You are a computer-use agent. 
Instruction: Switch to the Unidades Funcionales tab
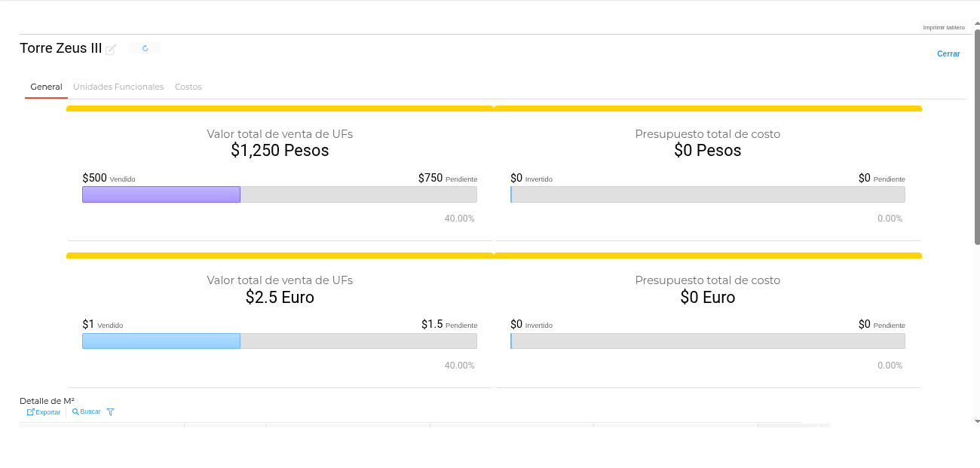(118, 87)
